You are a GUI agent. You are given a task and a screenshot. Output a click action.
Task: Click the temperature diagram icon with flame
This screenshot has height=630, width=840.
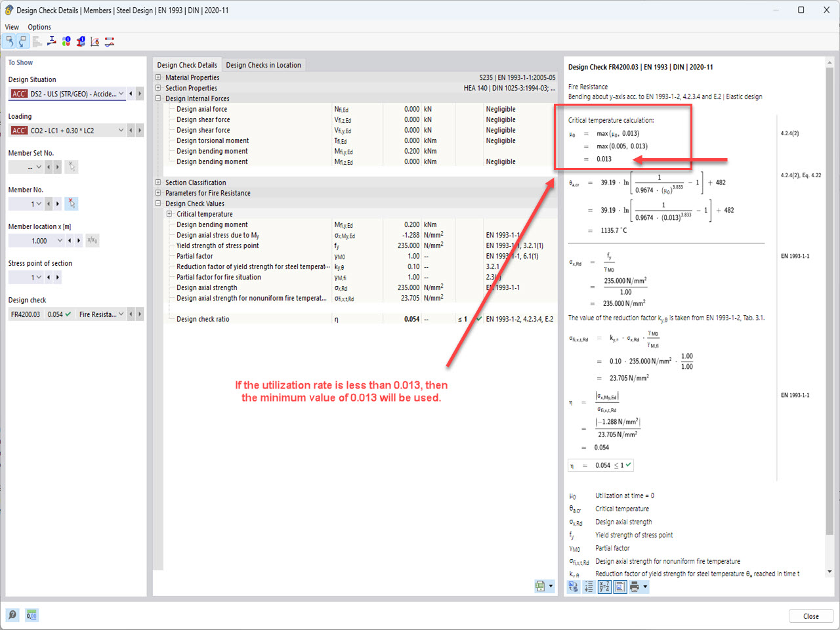pos(94,41)
